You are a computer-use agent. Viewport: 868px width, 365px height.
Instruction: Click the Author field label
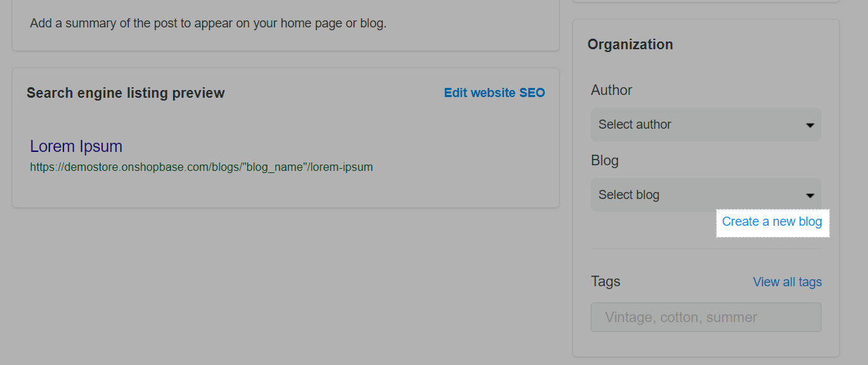click(611, 90)
